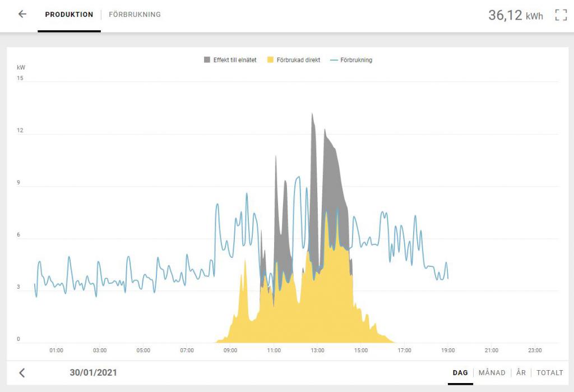Go back using the top-left arrow
Viewport: 574px width, 392px height.
pos(22,14)
